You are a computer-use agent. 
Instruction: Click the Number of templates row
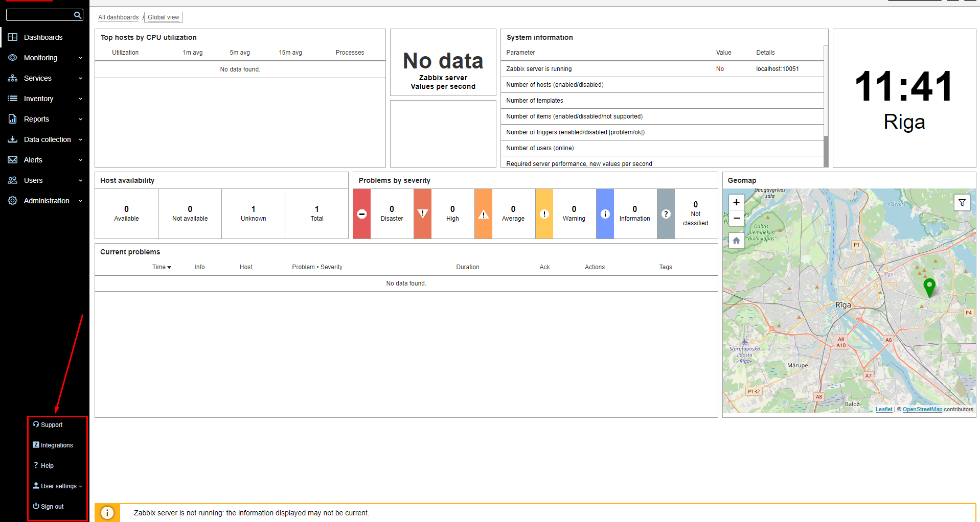663,101
